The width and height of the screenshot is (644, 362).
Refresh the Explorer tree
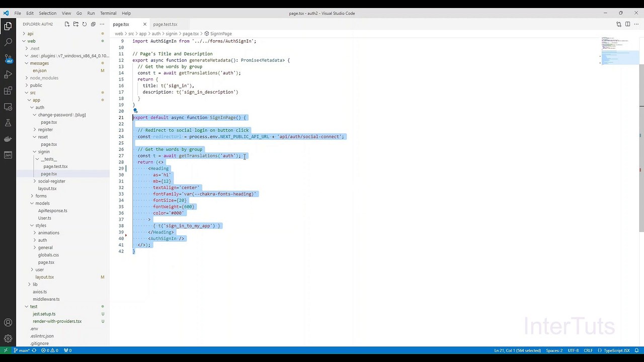pos(85,24)
